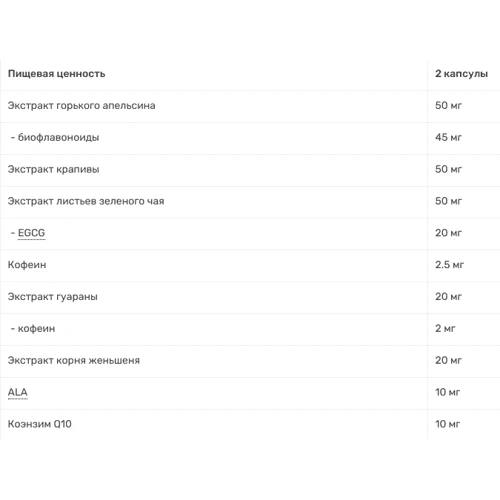Click the 20 мг EGCG value
The image size is (500, 500).
pos(448,233)
